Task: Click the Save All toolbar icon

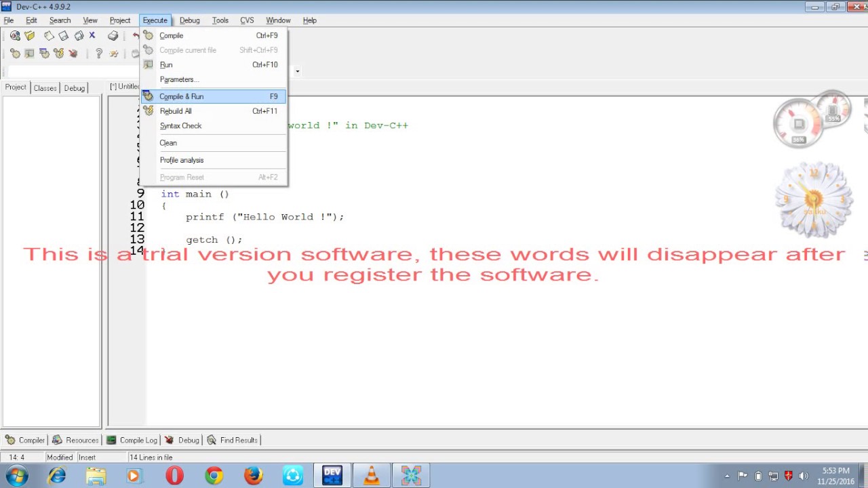Action: 79,35
